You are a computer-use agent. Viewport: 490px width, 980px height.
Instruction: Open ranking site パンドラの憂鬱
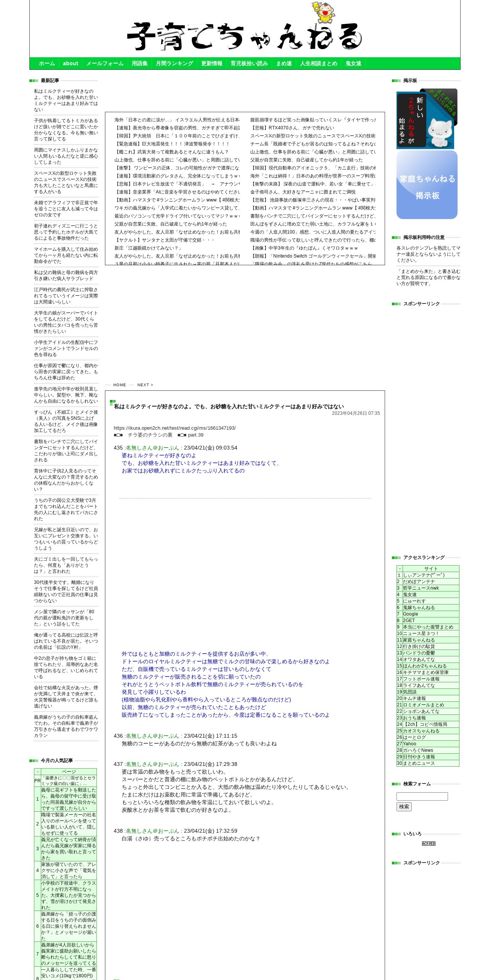pos(419,653)
